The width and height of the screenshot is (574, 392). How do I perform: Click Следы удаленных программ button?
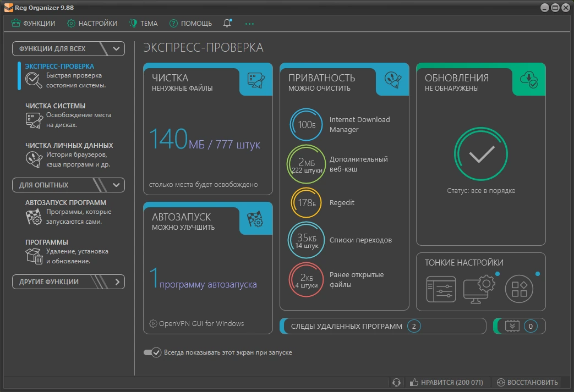(383, 326)
